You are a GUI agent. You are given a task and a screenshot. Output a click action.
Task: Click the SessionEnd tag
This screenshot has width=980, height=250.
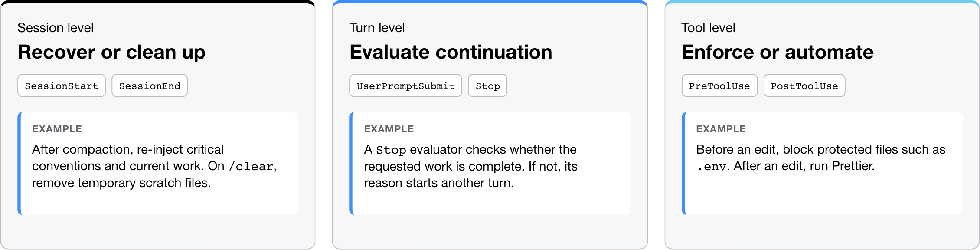coord(150,86)
